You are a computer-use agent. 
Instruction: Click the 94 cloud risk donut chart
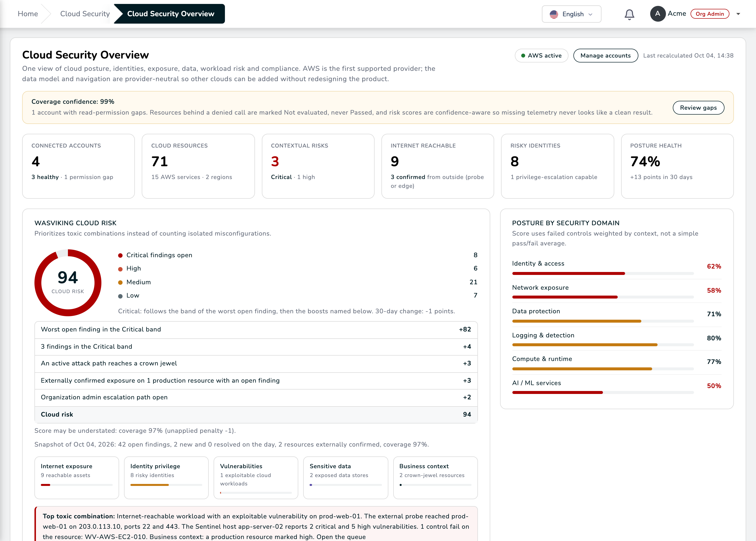(x=68, y=283)
